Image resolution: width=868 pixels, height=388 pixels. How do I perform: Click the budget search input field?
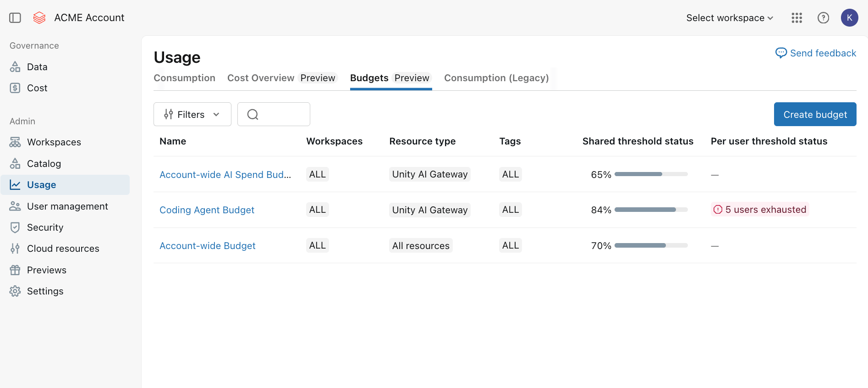click(274, 114)
